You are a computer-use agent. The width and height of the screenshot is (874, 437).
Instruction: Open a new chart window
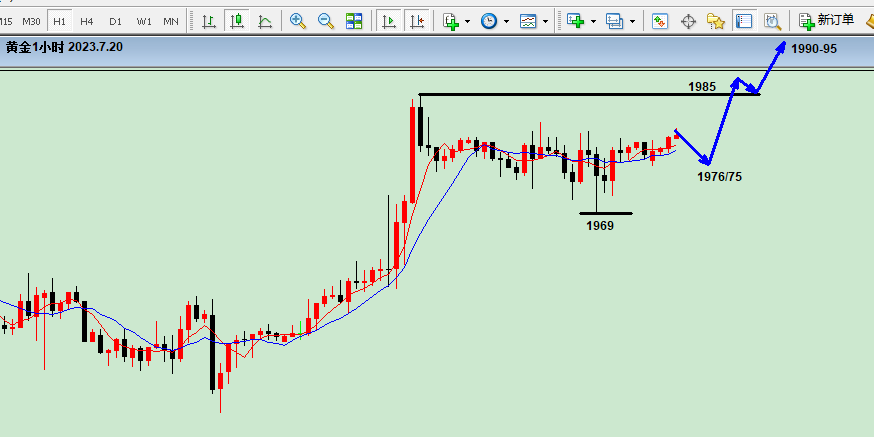click(x=575, y=21)
